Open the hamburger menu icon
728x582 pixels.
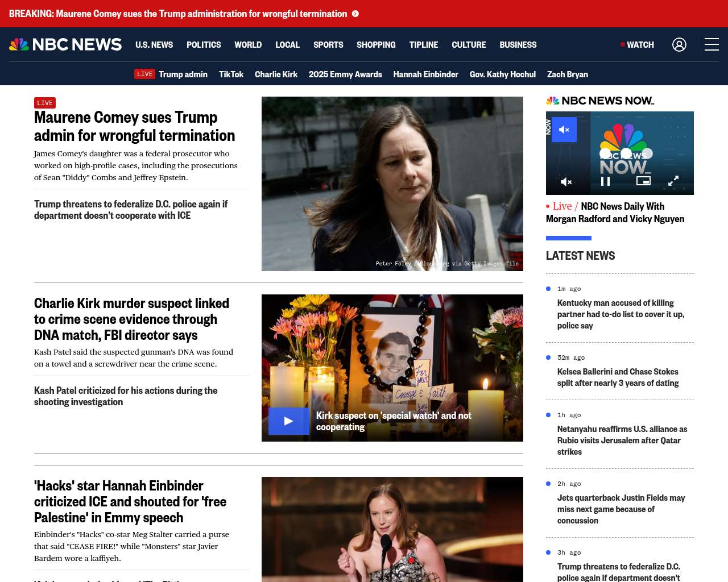pyautogui.click(x=712, y=44)
